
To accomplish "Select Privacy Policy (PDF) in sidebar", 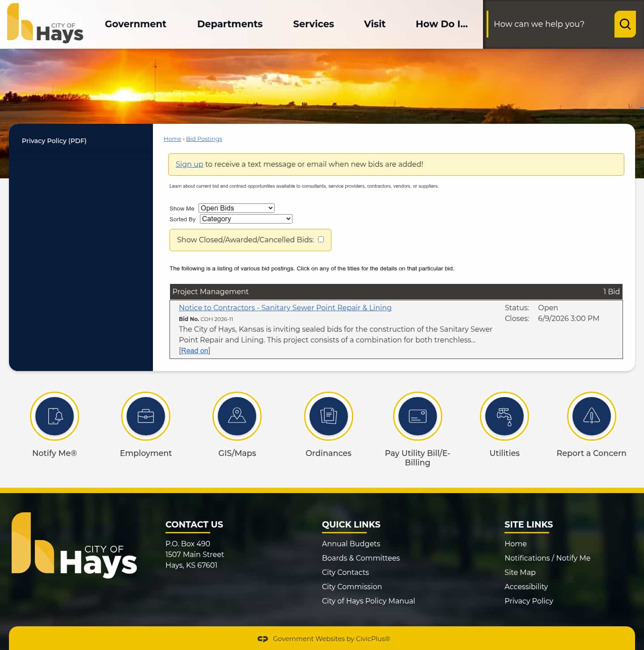I will (54, 141).
